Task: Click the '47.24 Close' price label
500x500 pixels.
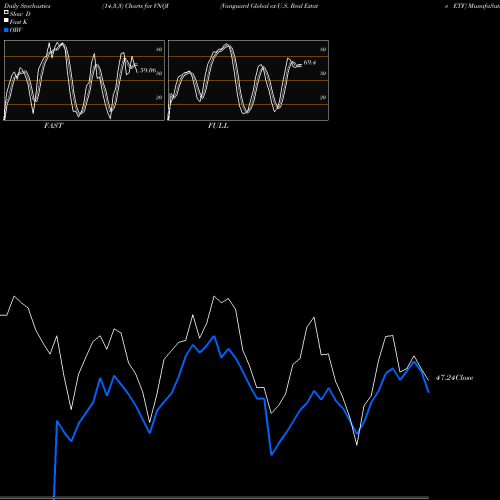Action: [454, 378]
